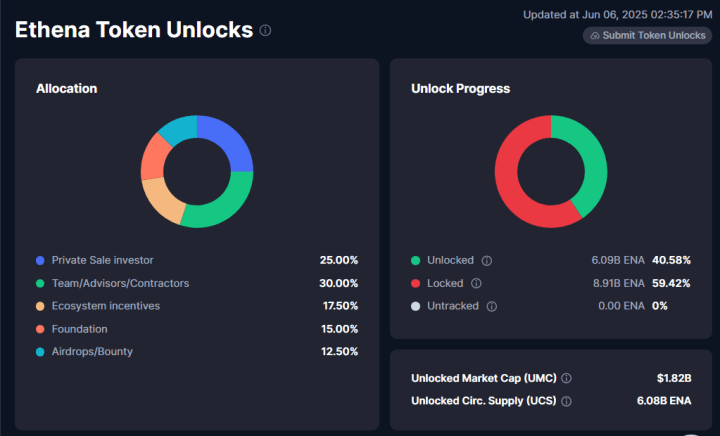Click the info icon next to Unlocked

(x=486, y=260)
